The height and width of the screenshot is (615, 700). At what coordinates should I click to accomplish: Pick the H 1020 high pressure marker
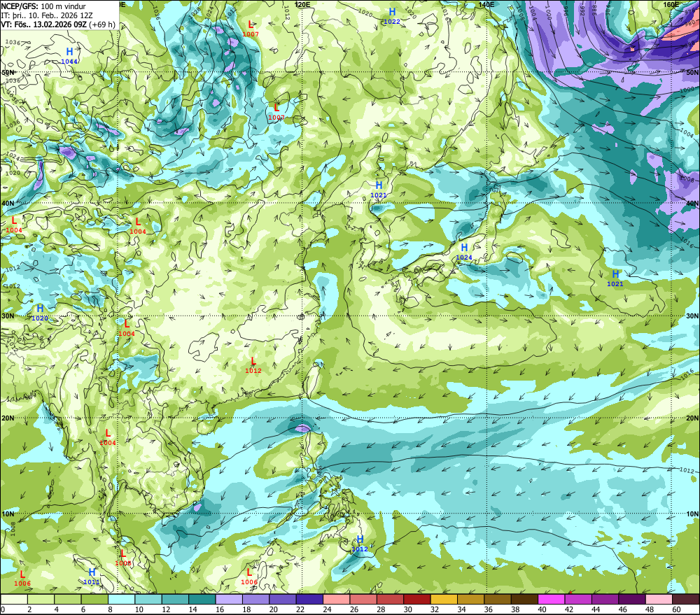[40, 313]
